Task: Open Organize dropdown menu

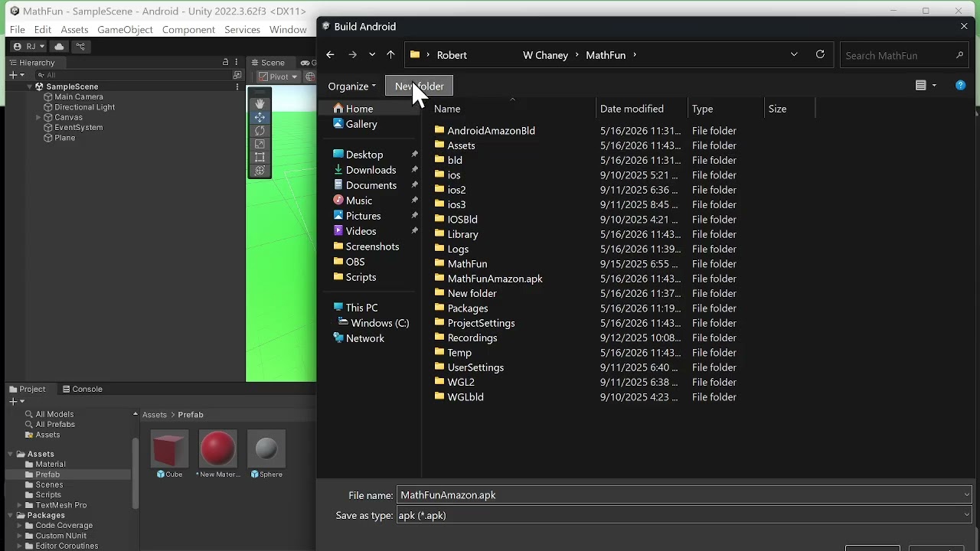Action: tap(351, 86)
